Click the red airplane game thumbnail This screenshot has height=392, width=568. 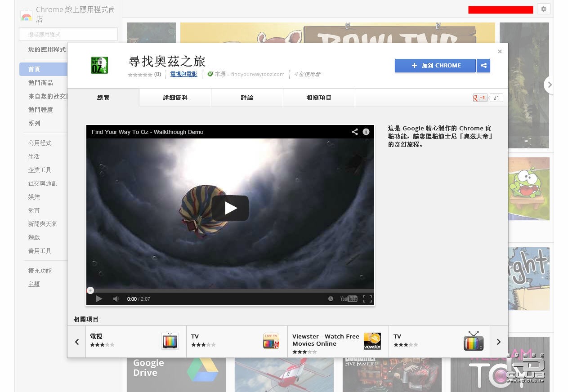click(284, 375)
